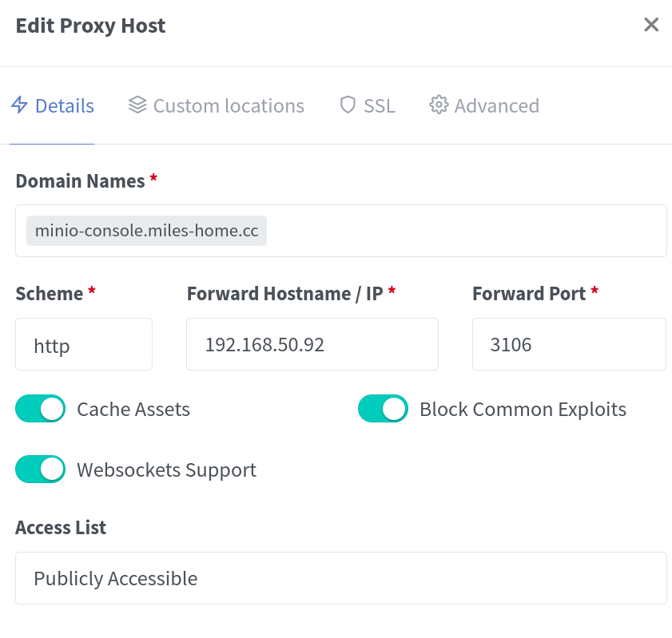
Task: Go to the Advanced tab
Action: (x=496, y=105)
